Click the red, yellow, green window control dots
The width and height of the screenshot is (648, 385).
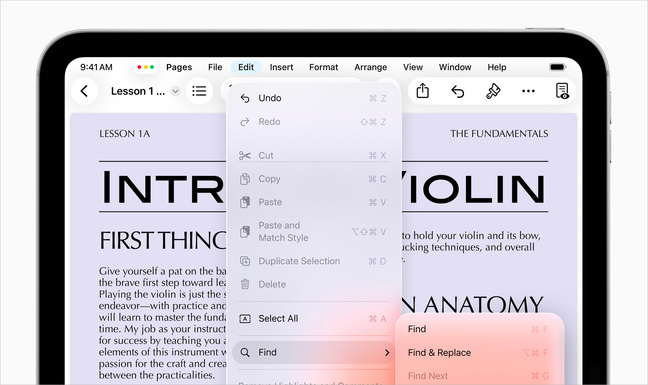[x=145, y=67]
